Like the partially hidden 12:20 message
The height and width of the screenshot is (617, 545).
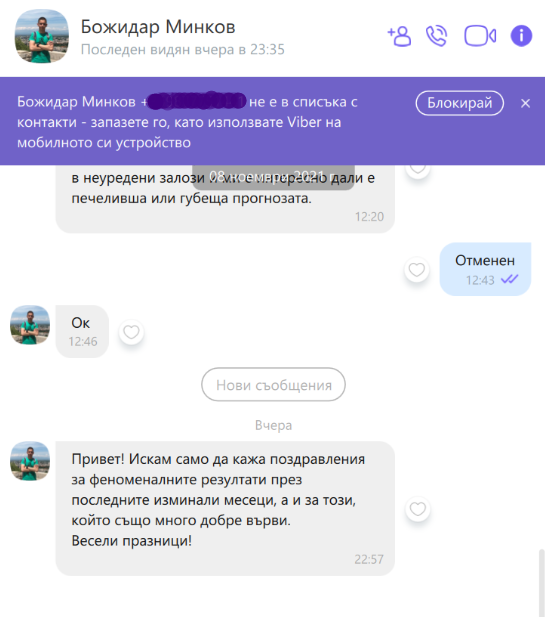tap(418, 171)
